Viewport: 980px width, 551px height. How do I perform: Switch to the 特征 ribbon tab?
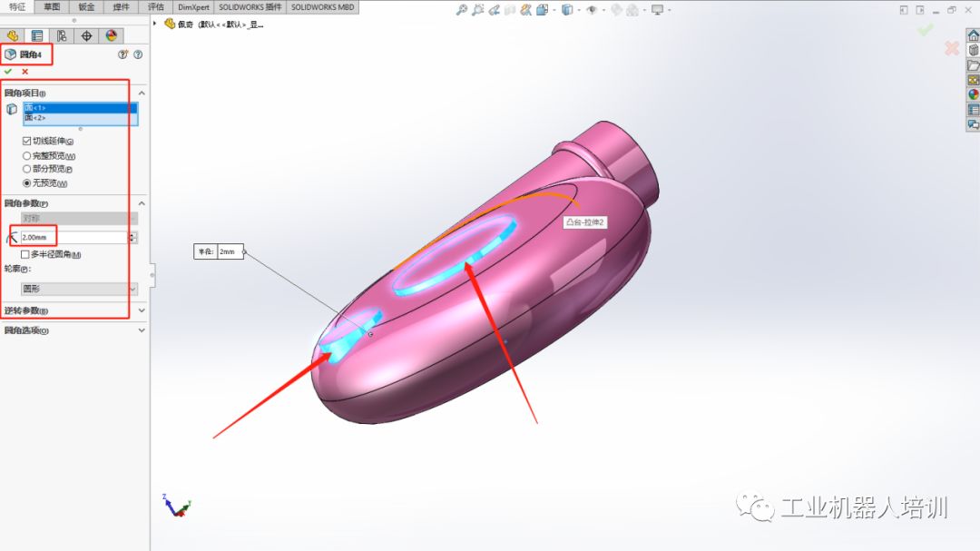point(17,7)
